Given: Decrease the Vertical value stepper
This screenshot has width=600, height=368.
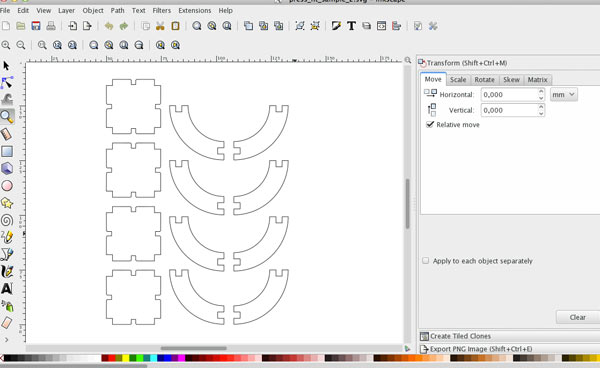Looking at the screenshot, I should pyautogui.click(x=541, y=114).
